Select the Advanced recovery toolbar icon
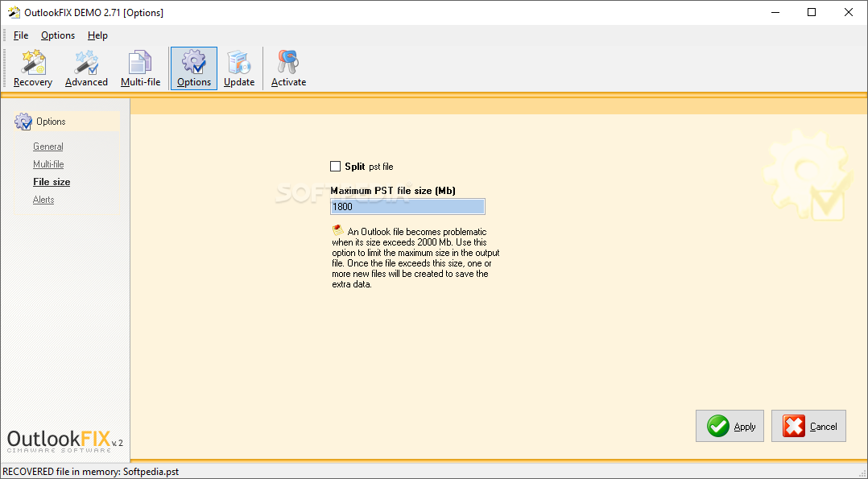This screenshot has width=868, height=479. coord(86,68)
